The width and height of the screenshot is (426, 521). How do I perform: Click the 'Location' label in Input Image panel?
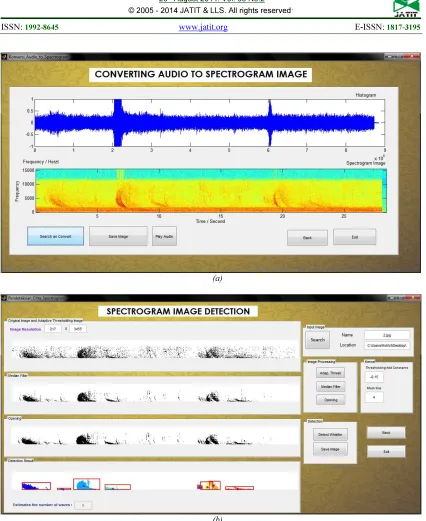pos(348,345)
